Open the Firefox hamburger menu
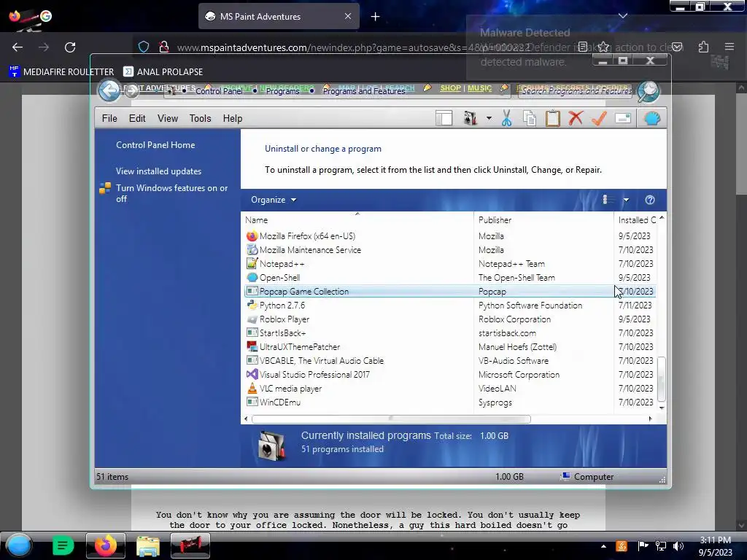Viewport: 747px width, 560px height. point(729,47)
